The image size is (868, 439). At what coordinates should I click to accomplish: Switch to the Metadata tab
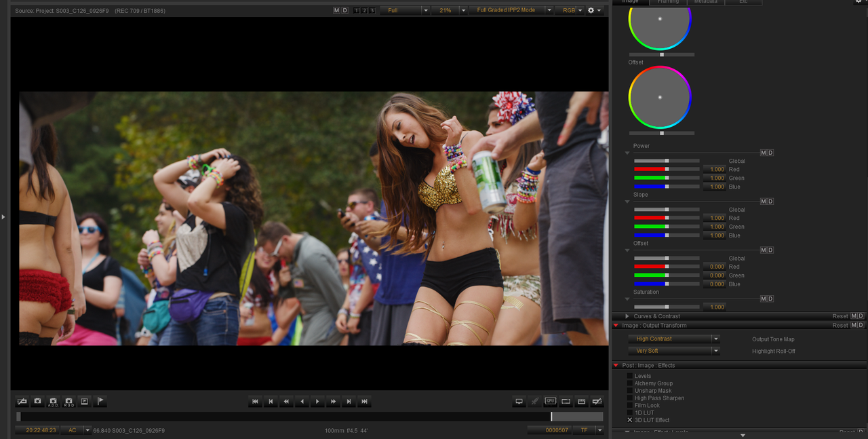[x=706, y=2]
